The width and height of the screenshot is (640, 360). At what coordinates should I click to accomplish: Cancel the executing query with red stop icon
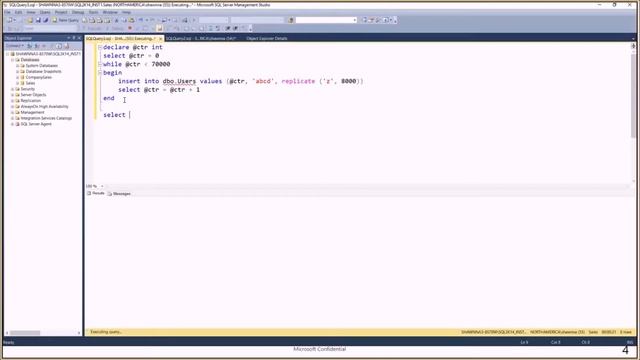(130, 28)
